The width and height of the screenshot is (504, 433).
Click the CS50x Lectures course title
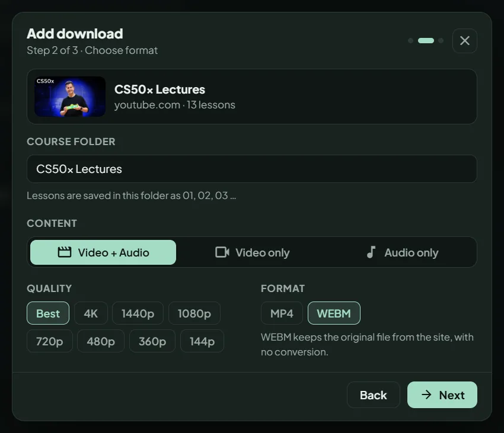click(x=160, y=89)
